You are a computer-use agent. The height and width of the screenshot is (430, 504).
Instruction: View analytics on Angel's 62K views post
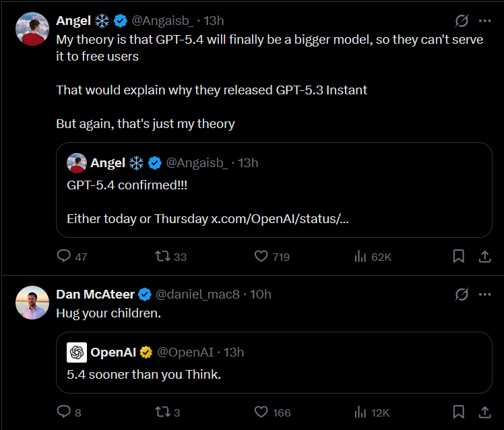360,256
